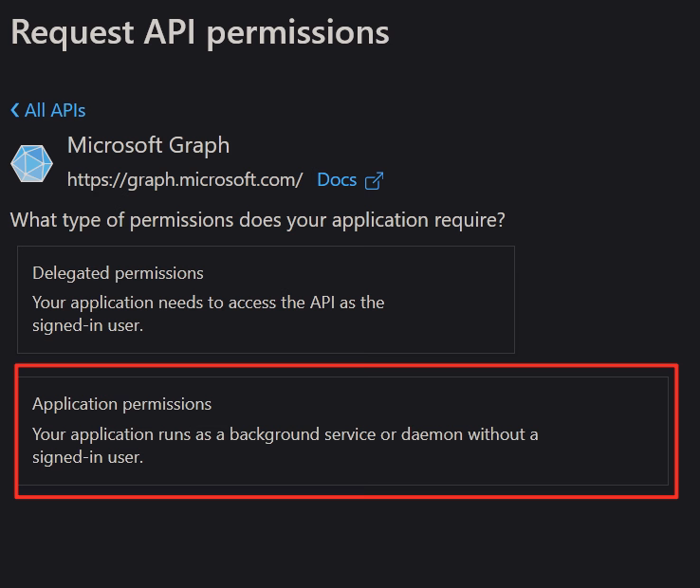Viewport: 700px width, 588px height.
Task: Choose the Application permissions card
Action: point(342,431)
